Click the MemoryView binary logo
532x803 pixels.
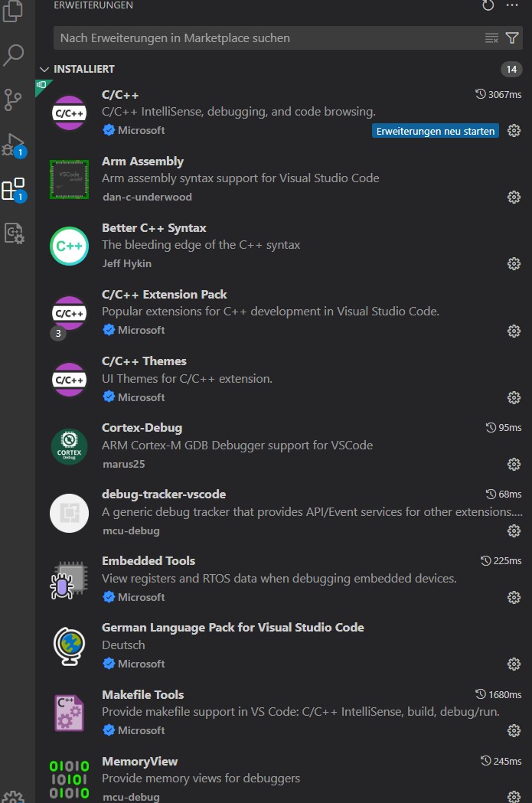pyautogui.click(x=69, y=779)
